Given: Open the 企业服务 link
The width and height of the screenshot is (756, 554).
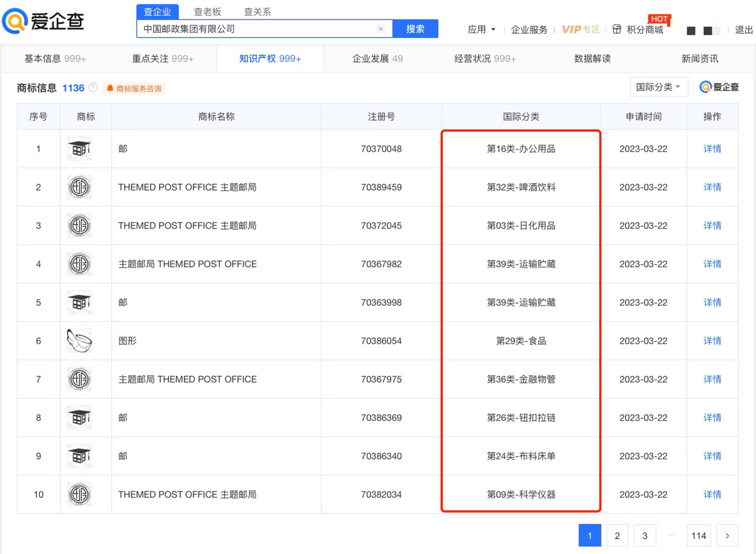Looking at the screenshot, I should pyautogui.click(x=529, y=30).
